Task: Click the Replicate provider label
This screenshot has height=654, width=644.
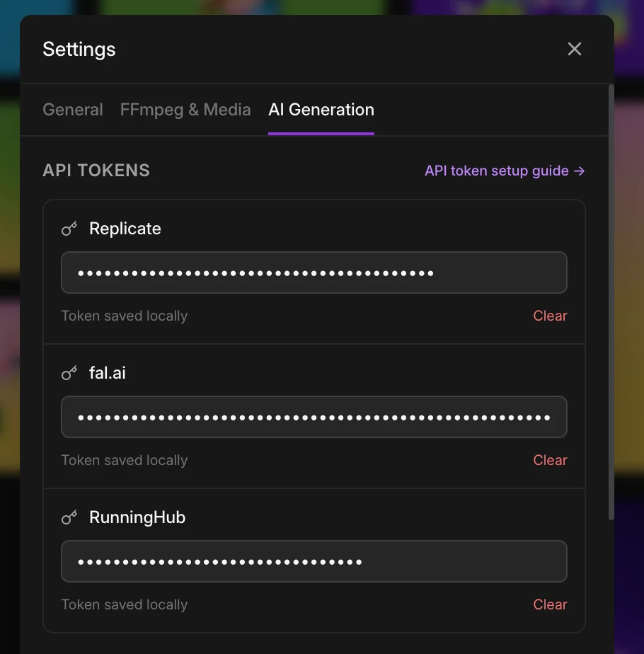Action: point(125,229)
